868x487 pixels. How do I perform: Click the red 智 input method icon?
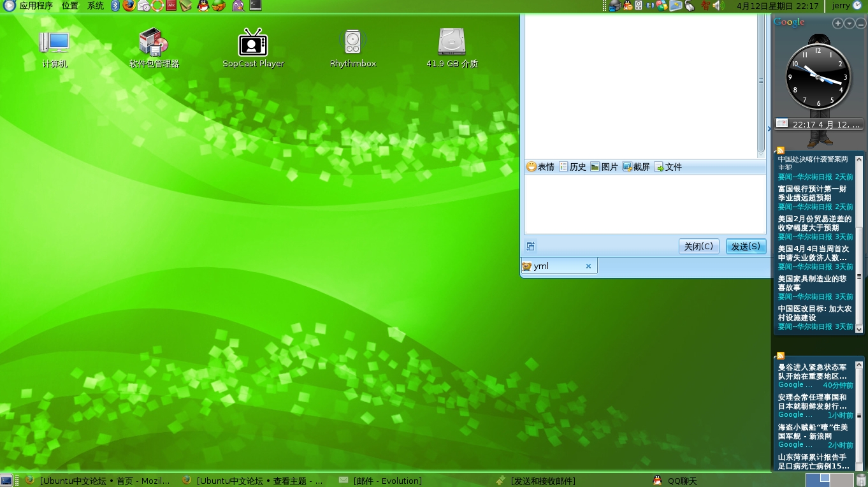click(x=705, y=6)
